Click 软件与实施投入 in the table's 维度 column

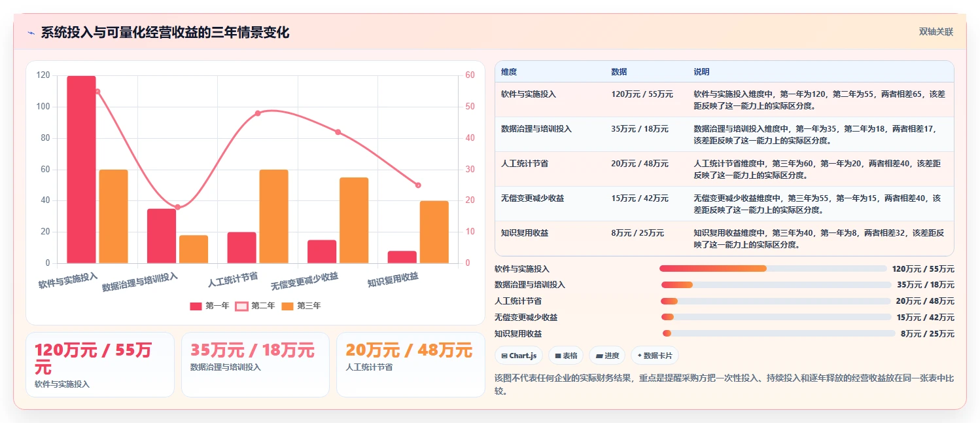(529, 94)
